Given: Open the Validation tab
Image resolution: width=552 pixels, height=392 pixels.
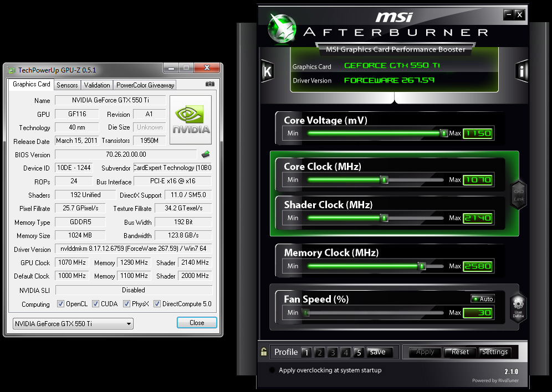Looking at the screenshot, I should pyautogui.click(x=97, y=85).
